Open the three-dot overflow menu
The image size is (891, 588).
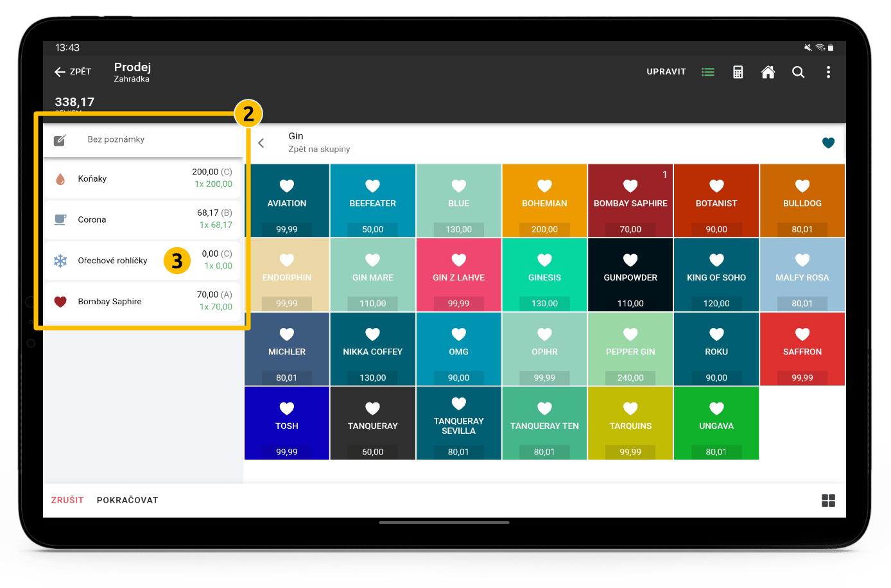pos(828,72)
